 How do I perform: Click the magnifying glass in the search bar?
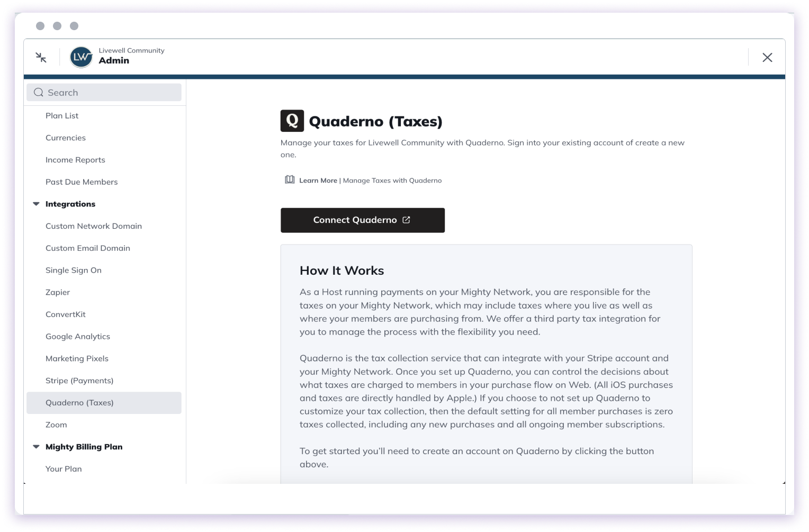[38, 92]
